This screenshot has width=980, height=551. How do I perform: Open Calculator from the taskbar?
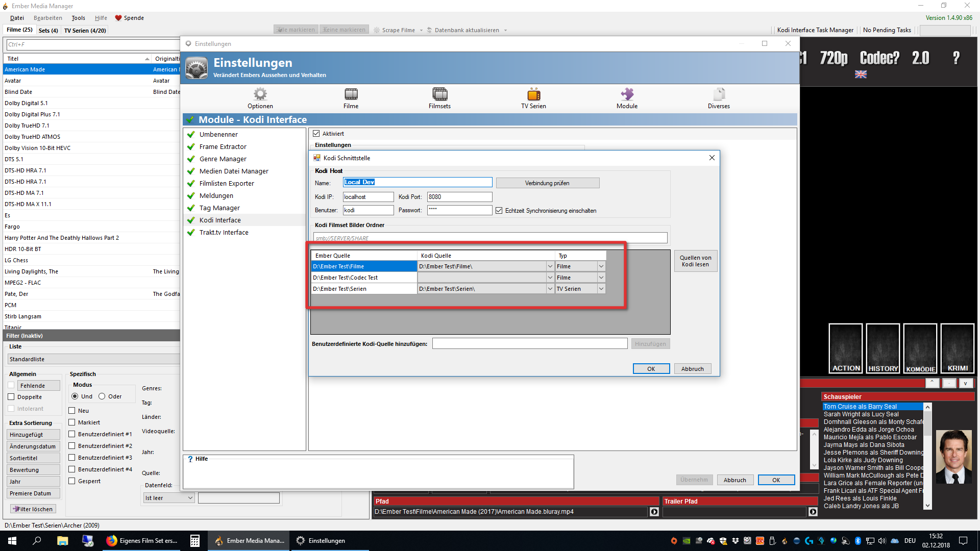(x=195, y=541)
